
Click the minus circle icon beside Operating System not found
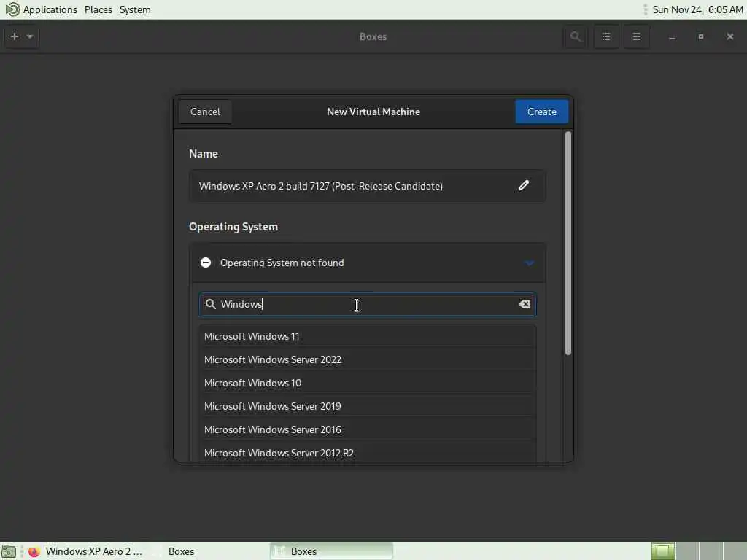(206, 262)
